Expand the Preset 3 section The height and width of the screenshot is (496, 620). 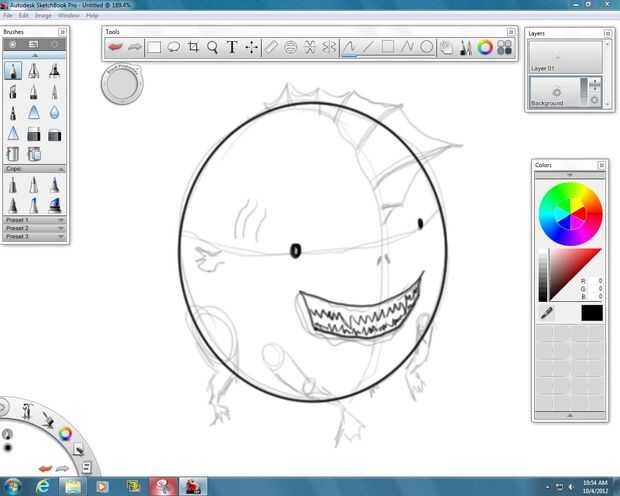[x=34, y=237]
